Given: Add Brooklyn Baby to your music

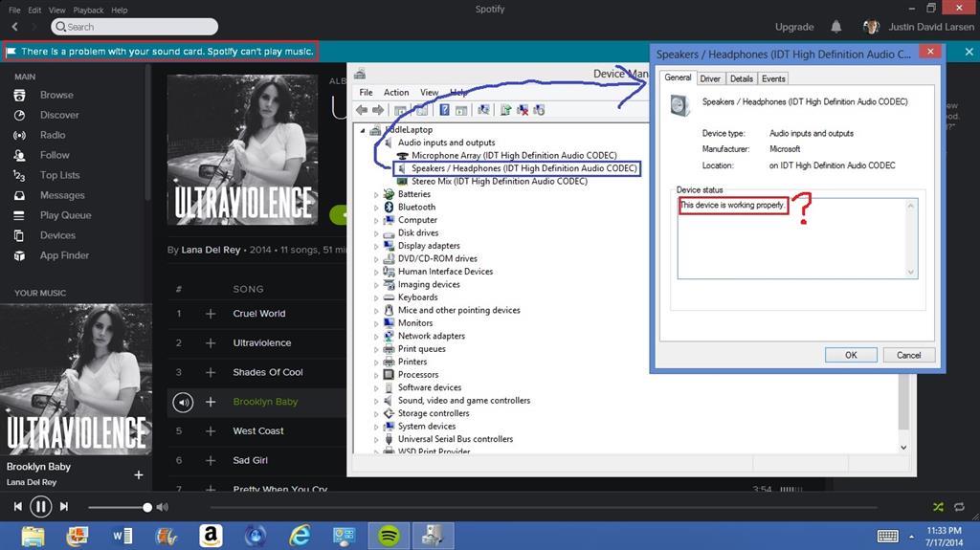Looking at the screenshot, I should pyautogui.click(x=138, y=475).
